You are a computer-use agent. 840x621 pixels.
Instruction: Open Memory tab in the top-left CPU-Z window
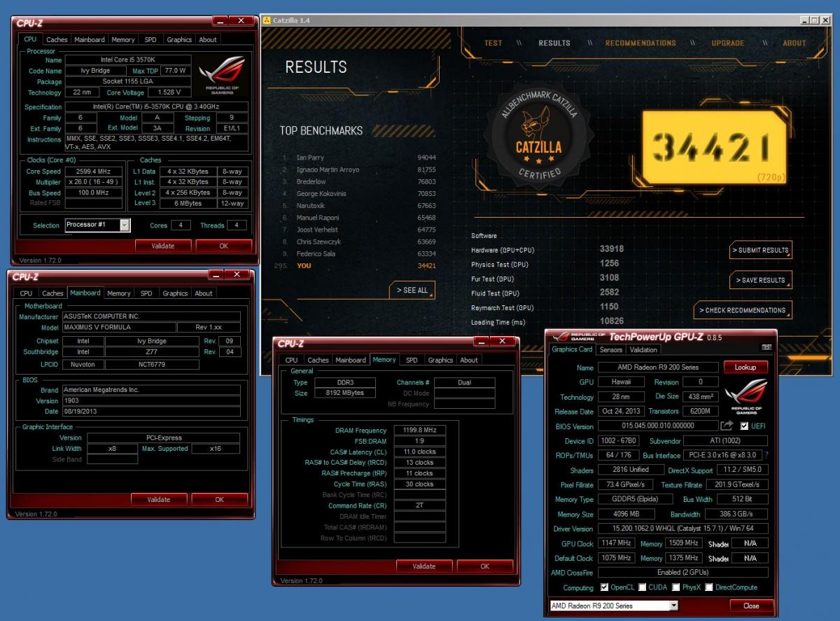[123, 39]
